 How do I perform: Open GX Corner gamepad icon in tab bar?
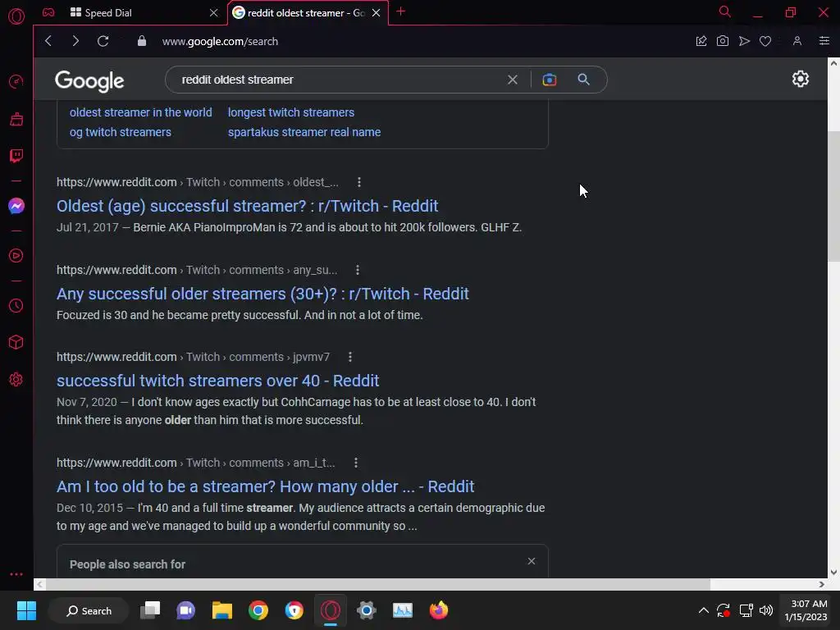point(48,12)
